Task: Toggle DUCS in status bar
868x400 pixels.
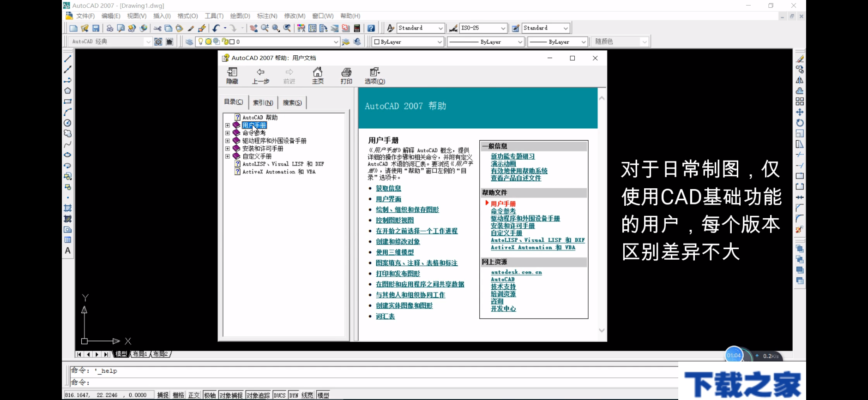Action: [x=280, y=395]
